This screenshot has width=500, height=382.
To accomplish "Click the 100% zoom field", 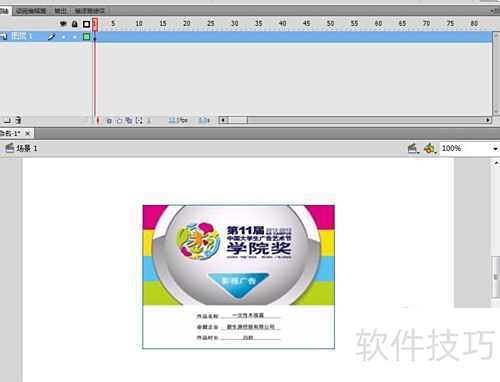I will pos(464,148).
